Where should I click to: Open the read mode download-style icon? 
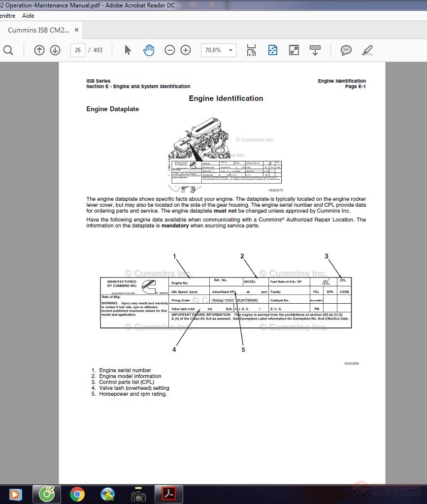[315, 50]
